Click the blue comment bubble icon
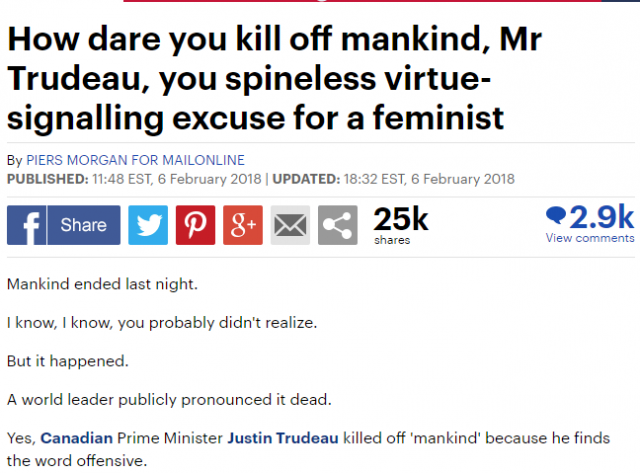This screenshot has width=640, height=473. point(556,215)
